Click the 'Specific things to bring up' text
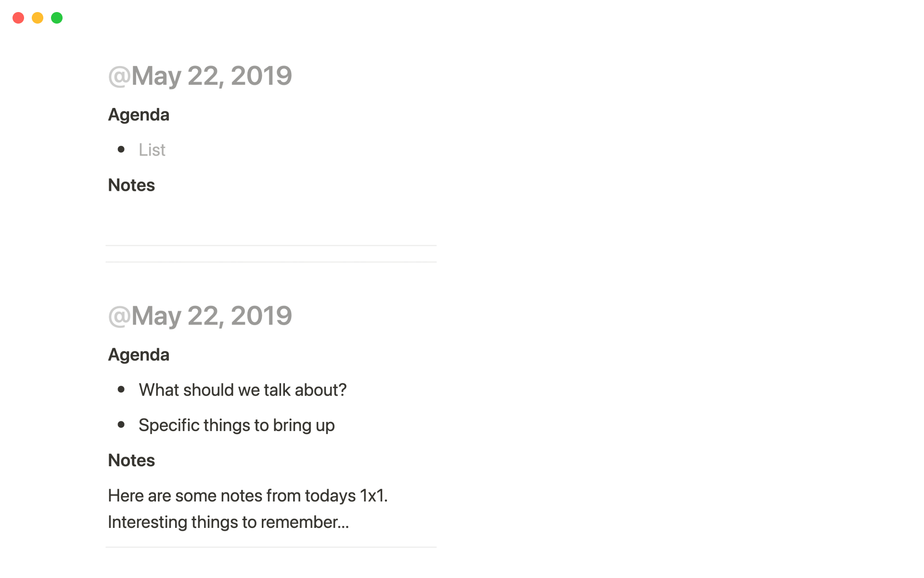The image size is (924, 578). point(236,425)
